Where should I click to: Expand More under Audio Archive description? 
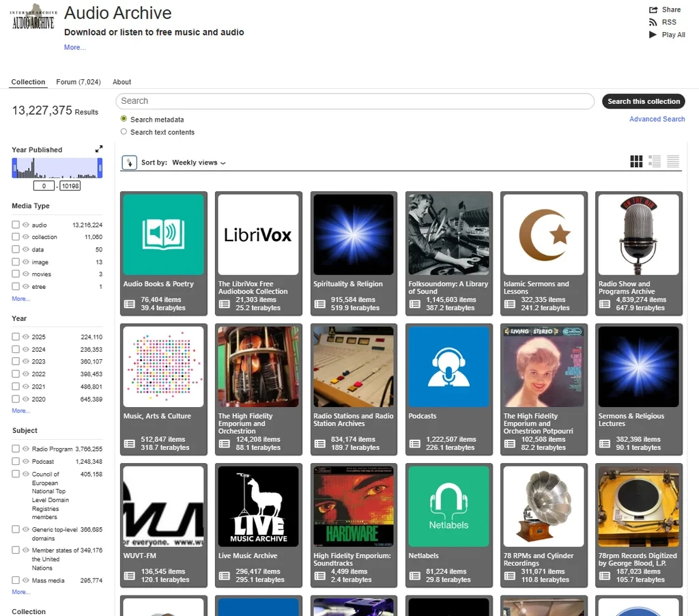tap(74, 47)
